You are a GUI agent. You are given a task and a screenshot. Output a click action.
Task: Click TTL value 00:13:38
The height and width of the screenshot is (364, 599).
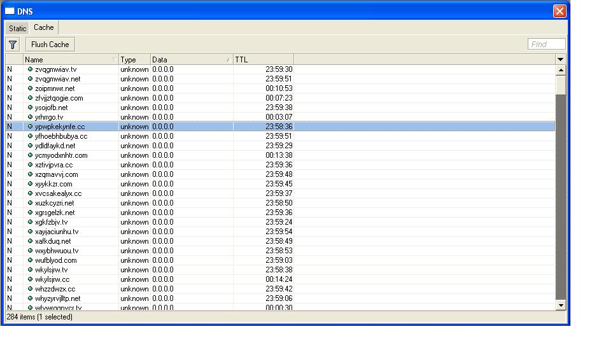(279, 155)
